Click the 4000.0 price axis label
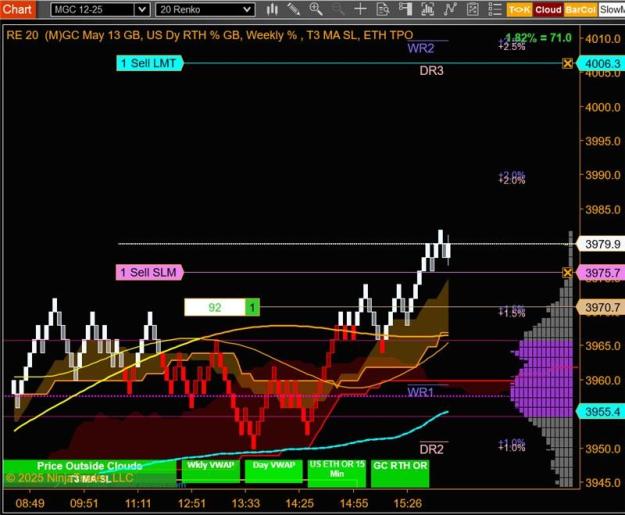Screen dimensions: 625x515 coord(603,107)
